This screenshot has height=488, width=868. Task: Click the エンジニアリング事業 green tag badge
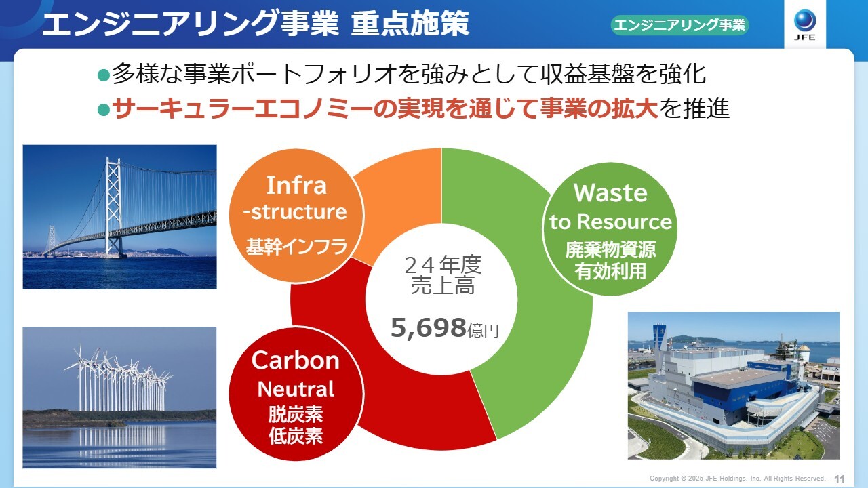[x=680, y=25]
